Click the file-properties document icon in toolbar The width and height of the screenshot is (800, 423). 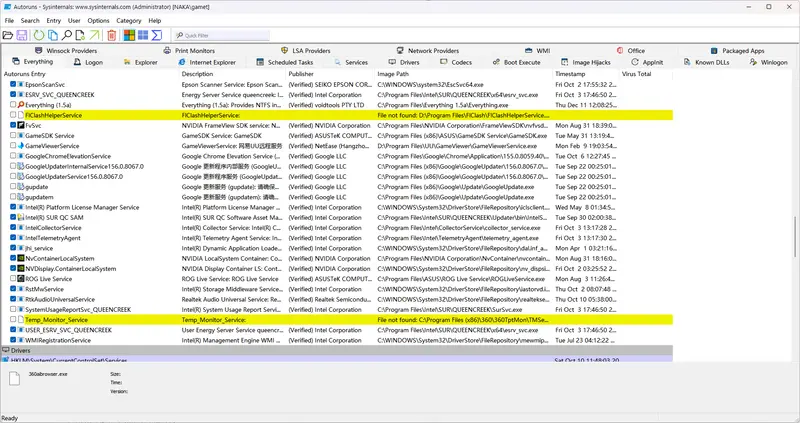80,35
